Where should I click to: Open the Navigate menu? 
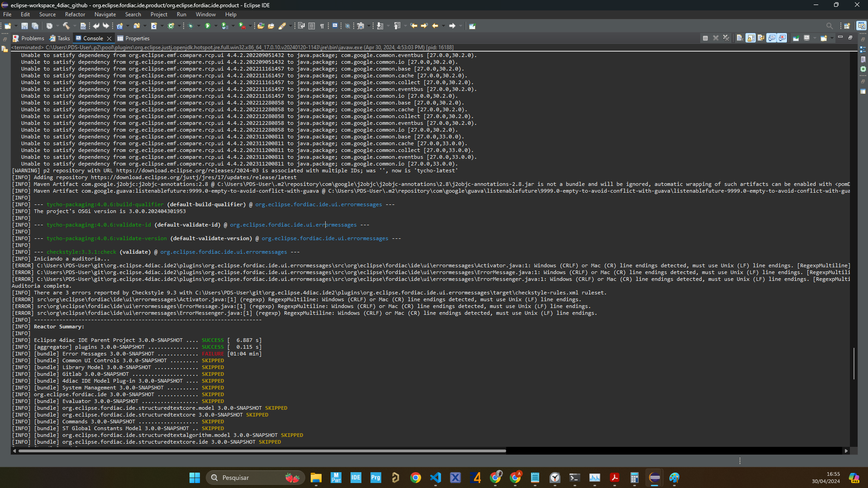[105, 14]
